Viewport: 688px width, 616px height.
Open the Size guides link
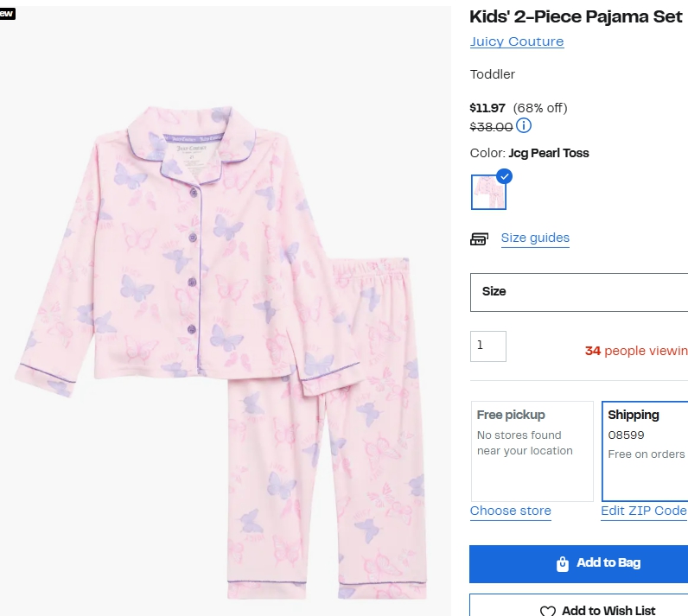click(535, 238)
